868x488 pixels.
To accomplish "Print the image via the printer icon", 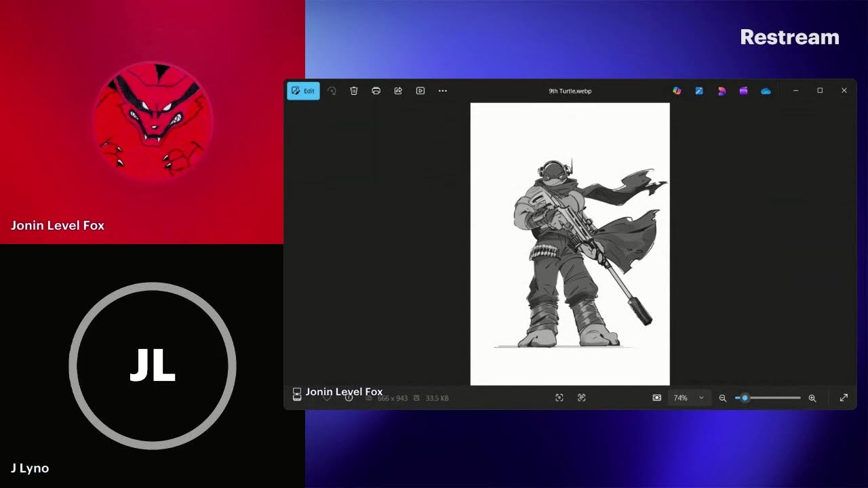I will click(376, 91).
